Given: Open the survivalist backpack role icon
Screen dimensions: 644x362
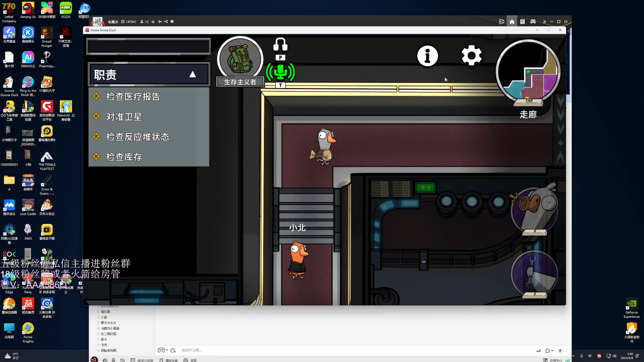Looking at the screenshot, I should [240, 58].
